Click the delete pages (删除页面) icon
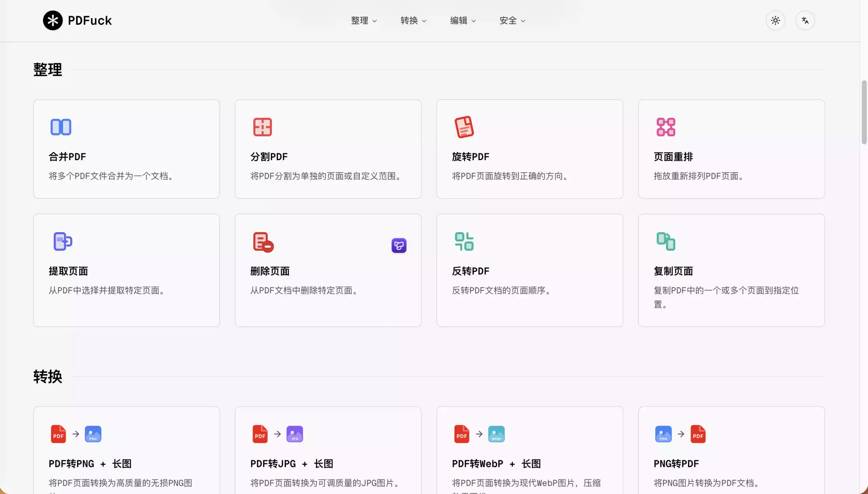 [x=263, y=242]
